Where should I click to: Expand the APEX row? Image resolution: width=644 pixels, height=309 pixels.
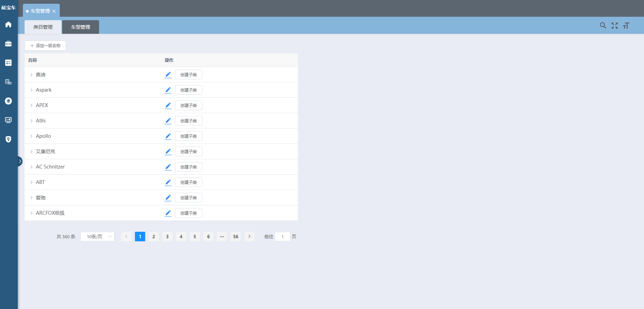(31, 105)
